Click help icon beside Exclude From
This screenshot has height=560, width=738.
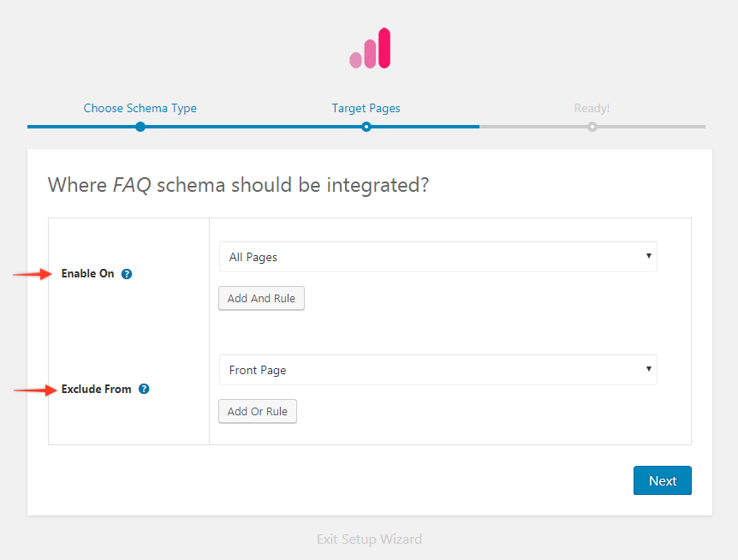pyautogui.click(x=144, y=389)
